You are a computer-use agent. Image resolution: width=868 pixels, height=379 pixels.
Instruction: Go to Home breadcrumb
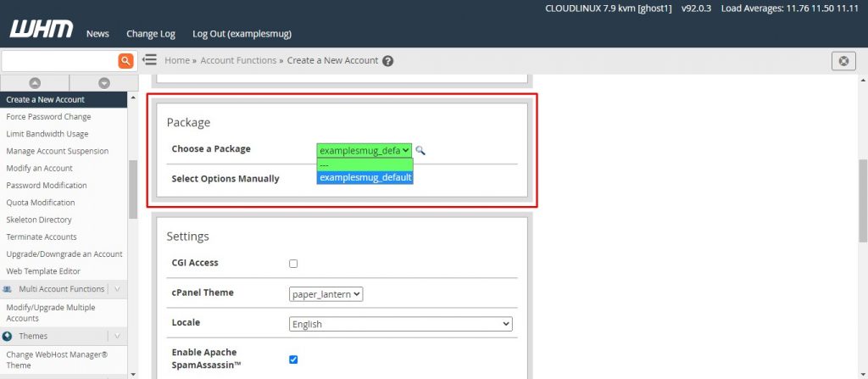click(x=177, y=60)
